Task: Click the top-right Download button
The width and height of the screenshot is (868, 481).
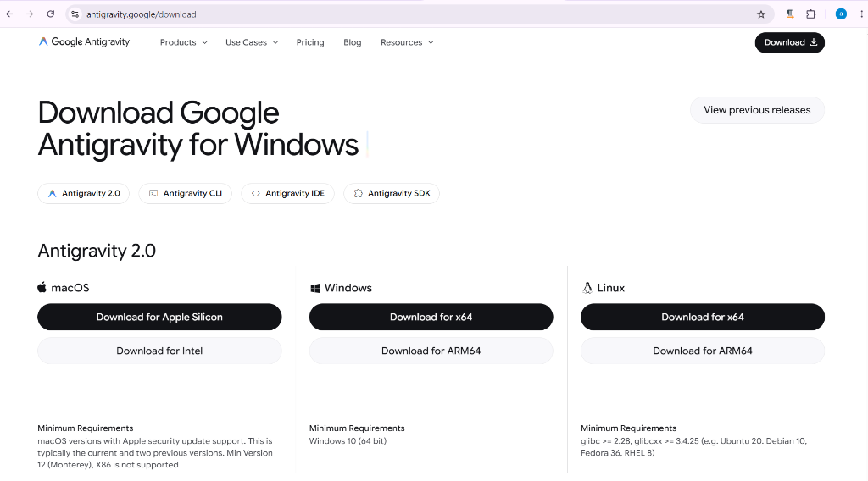Action: pyautogui.click(x=789, y=42)
